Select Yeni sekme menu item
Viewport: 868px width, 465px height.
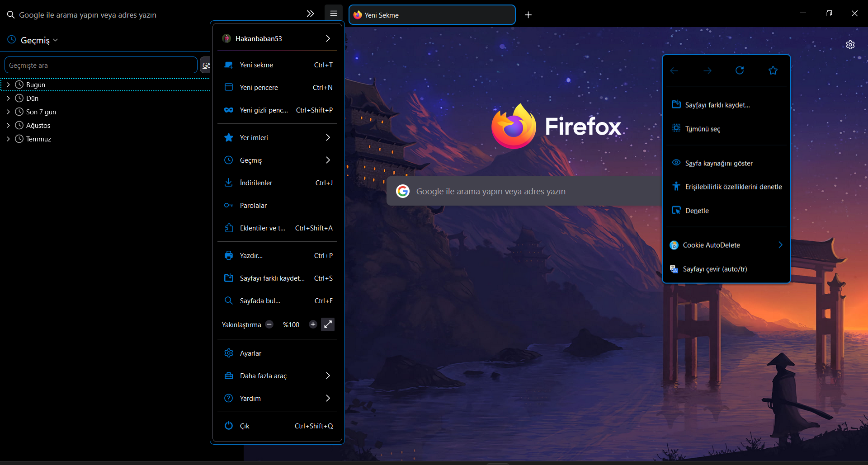[x=277, y=65]
